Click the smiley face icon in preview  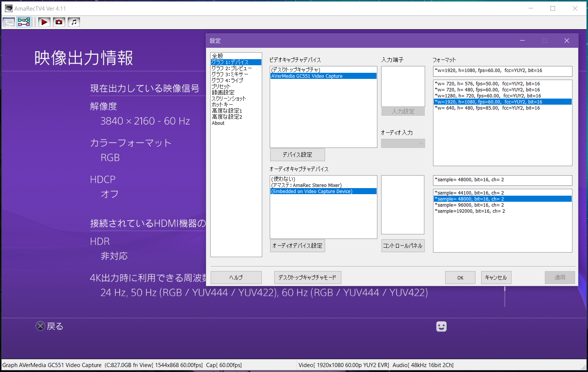pos(441,326)
